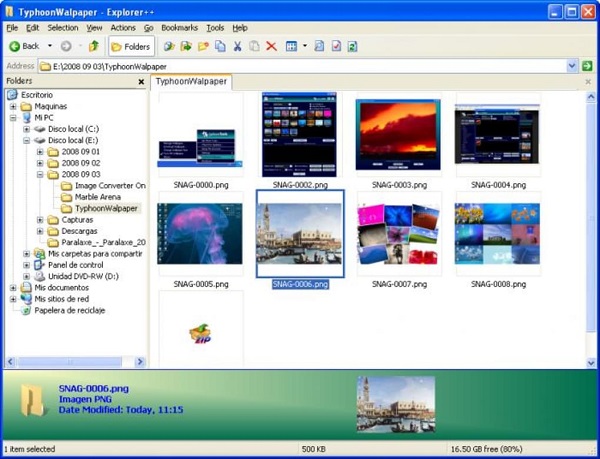Select the SNAG-0005.png jellyfish thumbnail
The width and height of the screenshot is (600, 459).
tap(200, 234)
